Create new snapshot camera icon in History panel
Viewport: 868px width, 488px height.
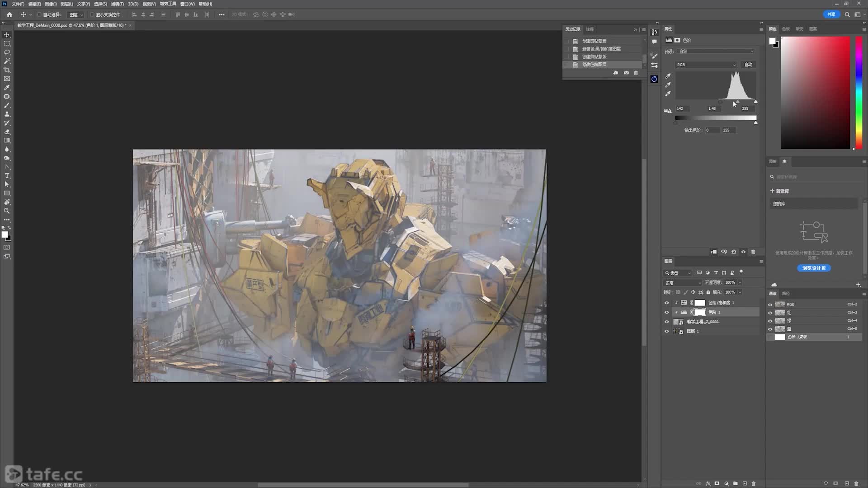(626, 73)
